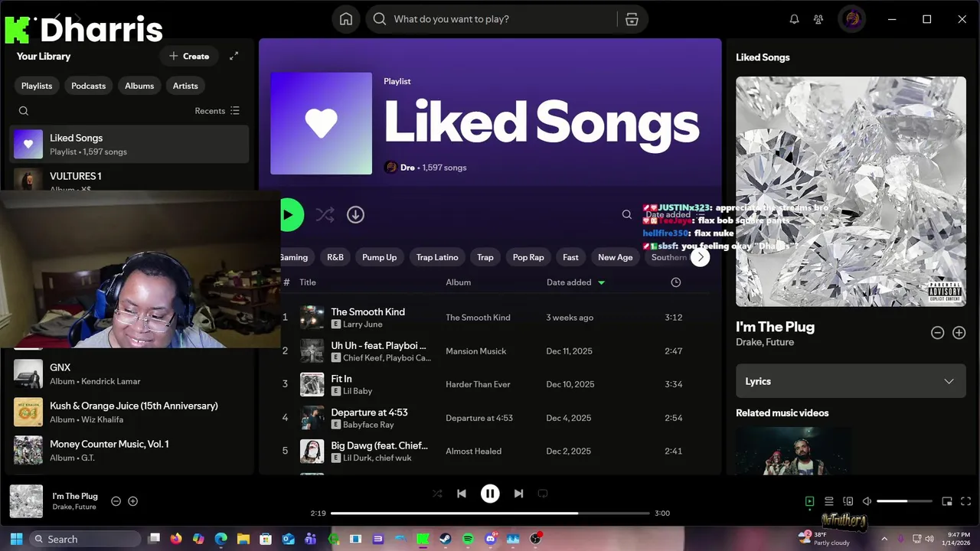Viewport: 980px width, 551px height.
Task: Seek in the song progress bar
Action: tap(490, 513)
